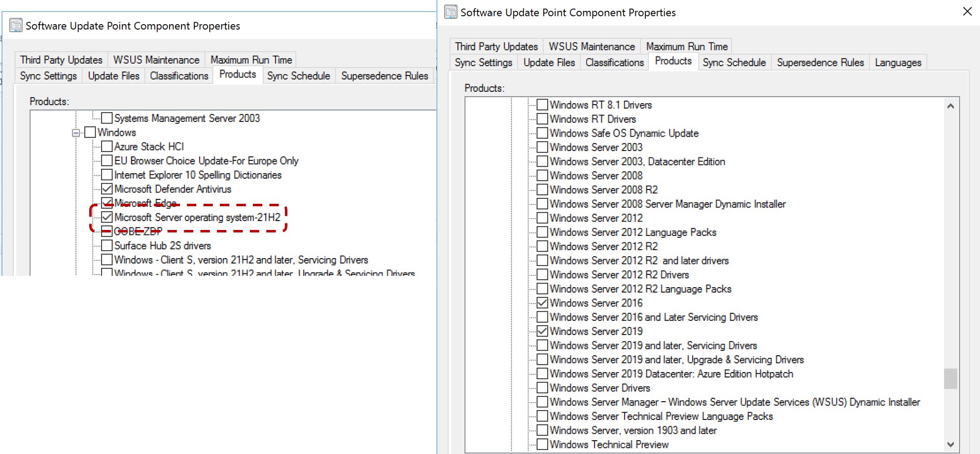Tick Surface Hub 2S drivers checkbox
Image resolution: width=980 pixels, height=454 pixels.
[106, 246]
